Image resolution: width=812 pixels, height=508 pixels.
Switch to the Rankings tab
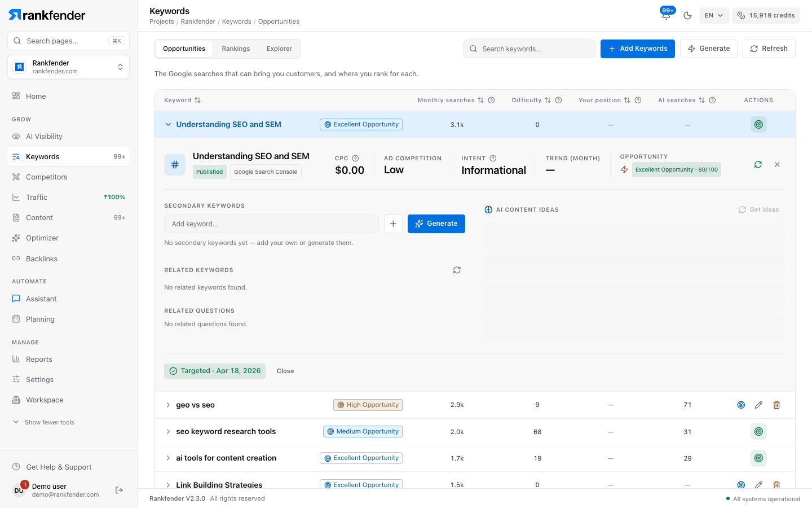coord(236,49)
